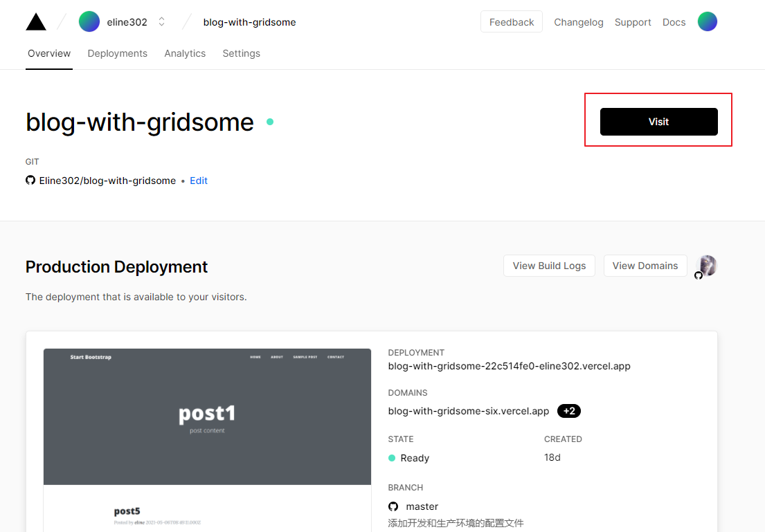The width and height of the screenshot is (765, 532).
Task: Click the Ready state text
Action: [415, 459]
